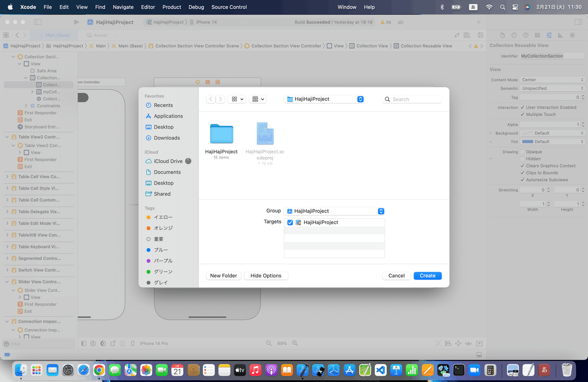Expand the Table Cell View Co... scene
Viewport: 588px width, 382px height.
click(x=7, y=177)
